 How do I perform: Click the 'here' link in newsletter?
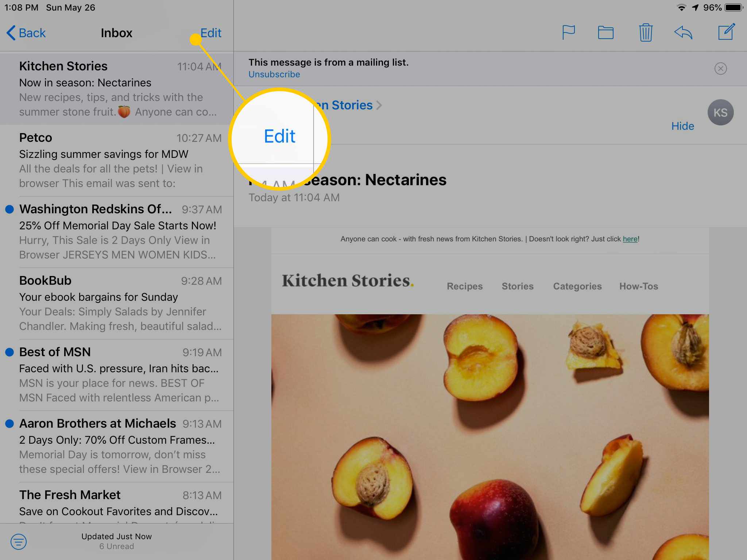pyautogui.click(x=630, y=239)
